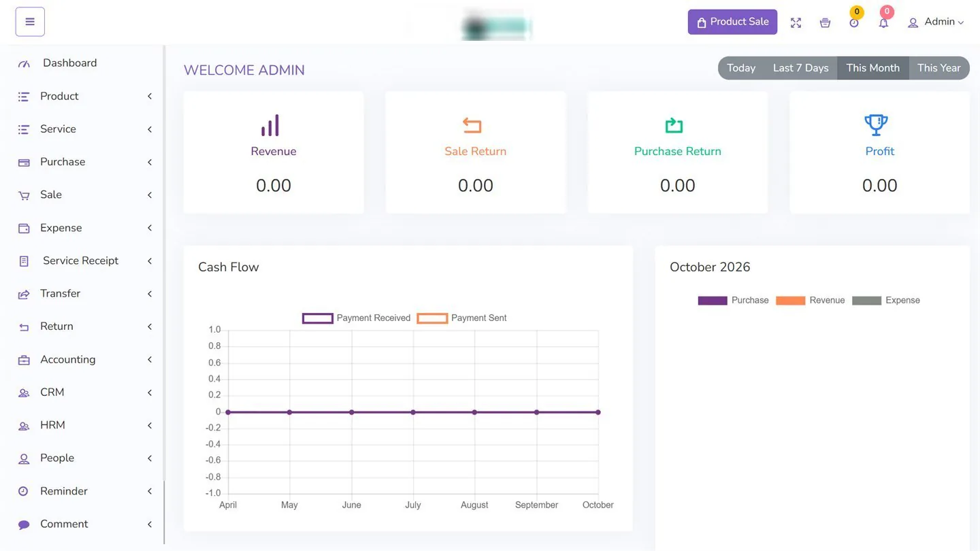This screenshot has width=980, height=551.
Task: Click the Revenue bar chart icon
Action: (270, 125)
